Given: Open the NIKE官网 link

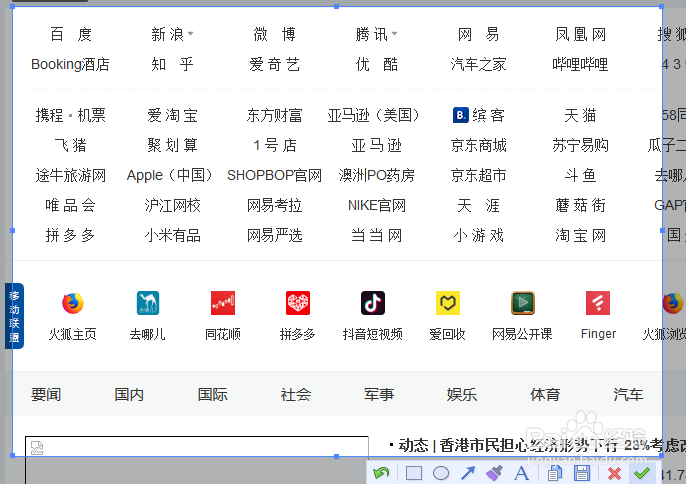Looking at the screenshot, I should pyautogui.click(x=377, y=205).
